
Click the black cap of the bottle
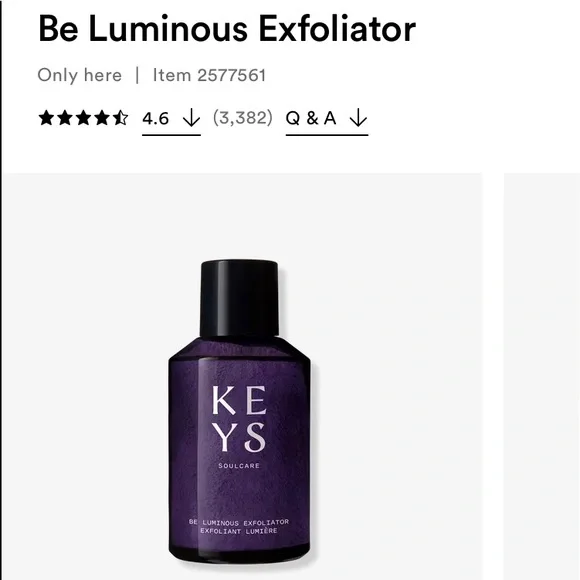coord(239,298)
